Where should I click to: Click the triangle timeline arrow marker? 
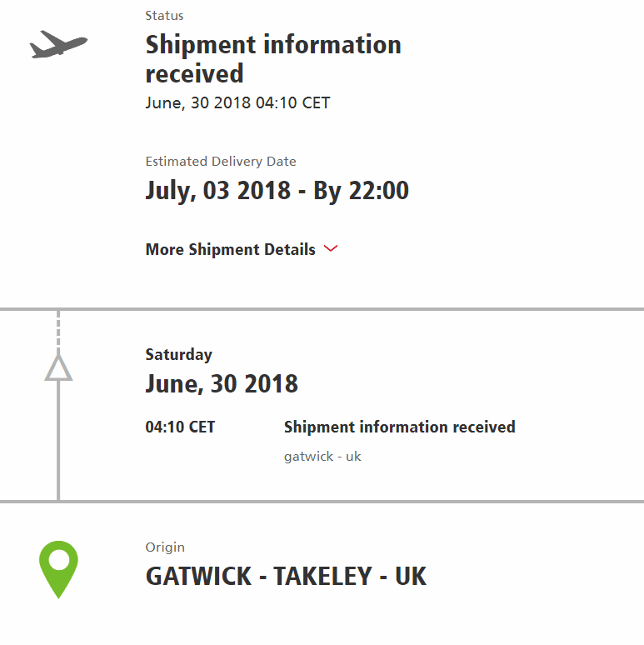(58, 367)
